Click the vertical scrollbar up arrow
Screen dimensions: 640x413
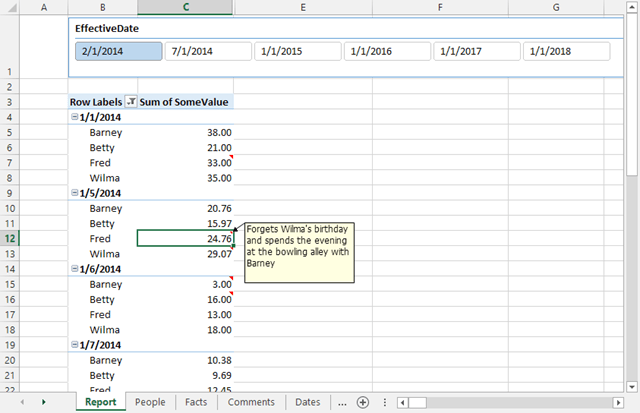pyautogui.click(x=632, y=7)
